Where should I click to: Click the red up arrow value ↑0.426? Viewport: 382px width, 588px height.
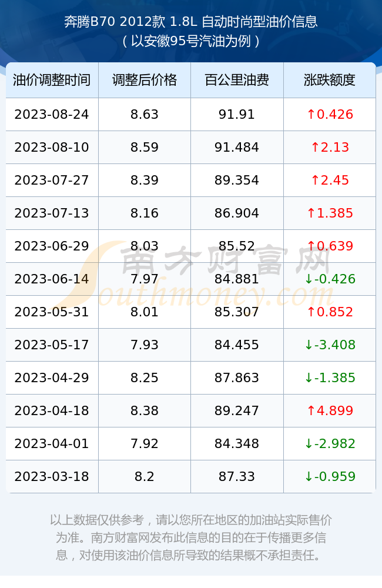click(x=330, y=115)
